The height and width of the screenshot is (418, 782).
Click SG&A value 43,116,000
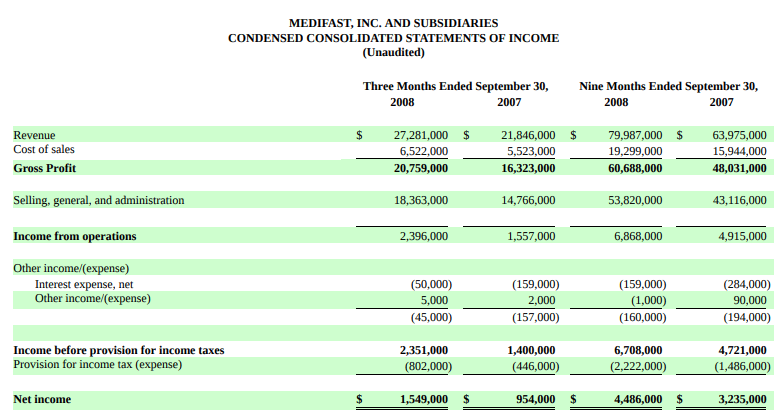click(x=739, y=200)
